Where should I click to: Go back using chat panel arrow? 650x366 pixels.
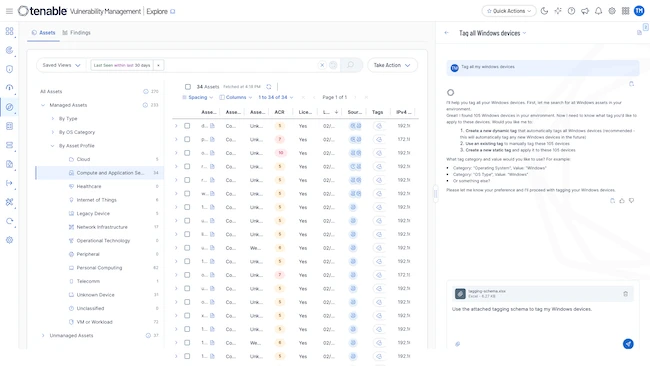point(446,33)
